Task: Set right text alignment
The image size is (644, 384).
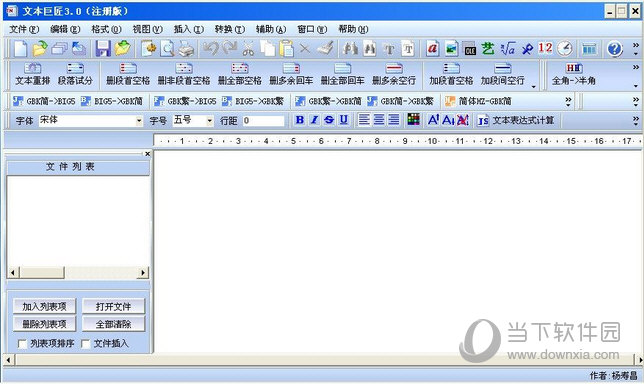Action: (x=393, y=120)
